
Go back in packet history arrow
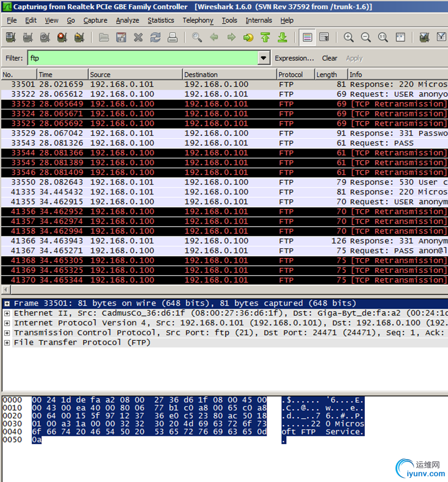pos(214,37)
